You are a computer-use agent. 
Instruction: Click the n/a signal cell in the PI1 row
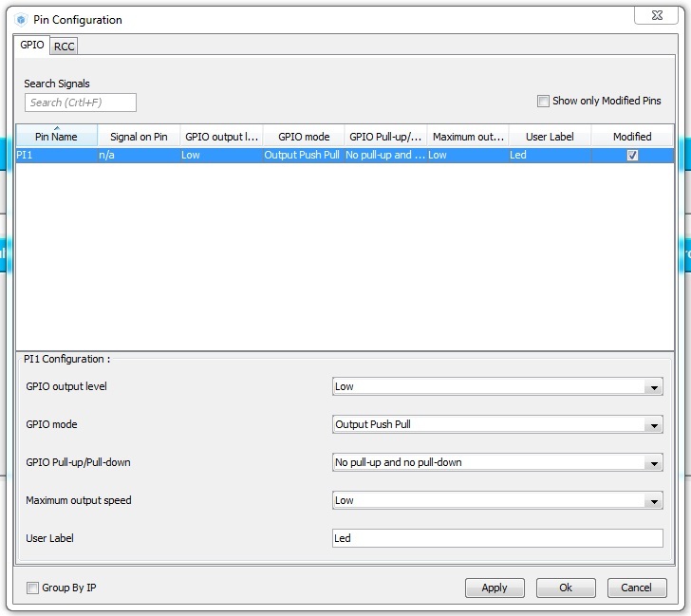[x=139, y=155]
